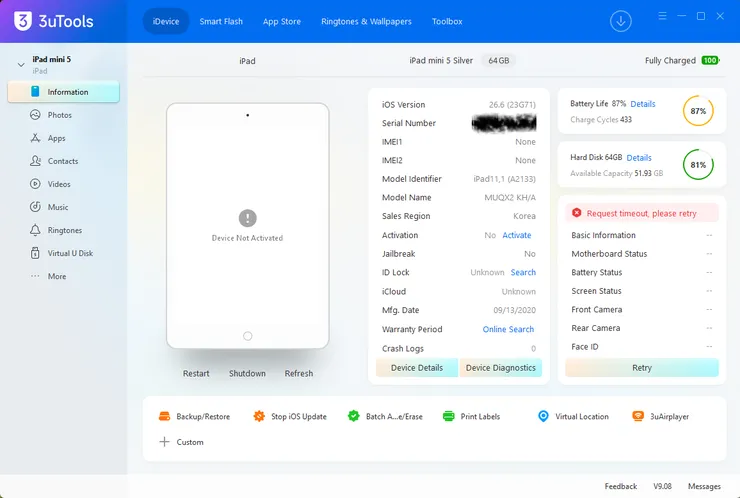Click Restart below the device image
Image resolution: width=740 pixels, height=498 pixels.
pos(196,373)
